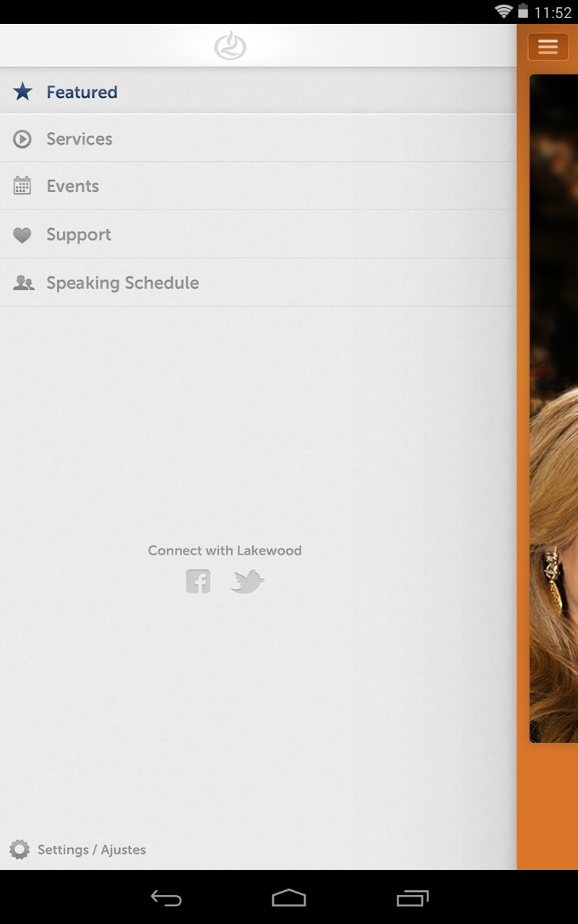Open the Support menu entry

258,235
